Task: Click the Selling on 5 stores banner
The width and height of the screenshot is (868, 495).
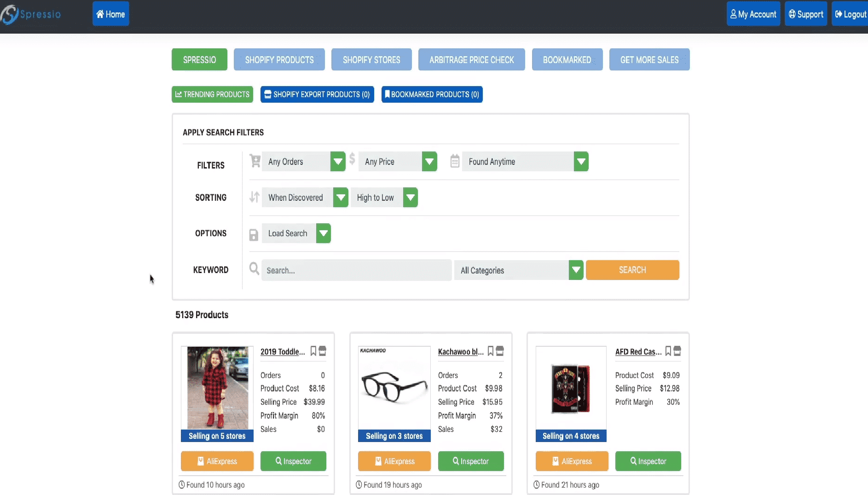Action: (217, 436)
